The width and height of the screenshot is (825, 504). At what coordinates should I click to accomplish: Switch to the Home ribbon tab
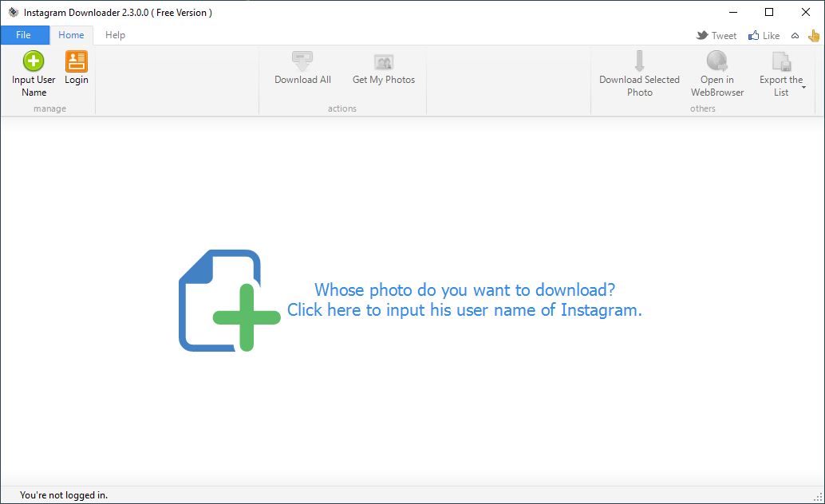click(x=71, y=35)
